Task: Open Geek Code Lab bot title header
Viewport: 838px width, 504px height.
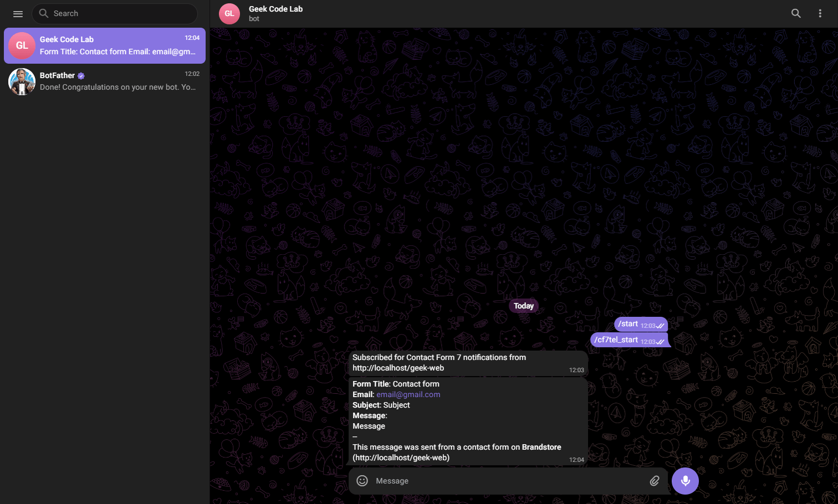Action: (275, 13)
